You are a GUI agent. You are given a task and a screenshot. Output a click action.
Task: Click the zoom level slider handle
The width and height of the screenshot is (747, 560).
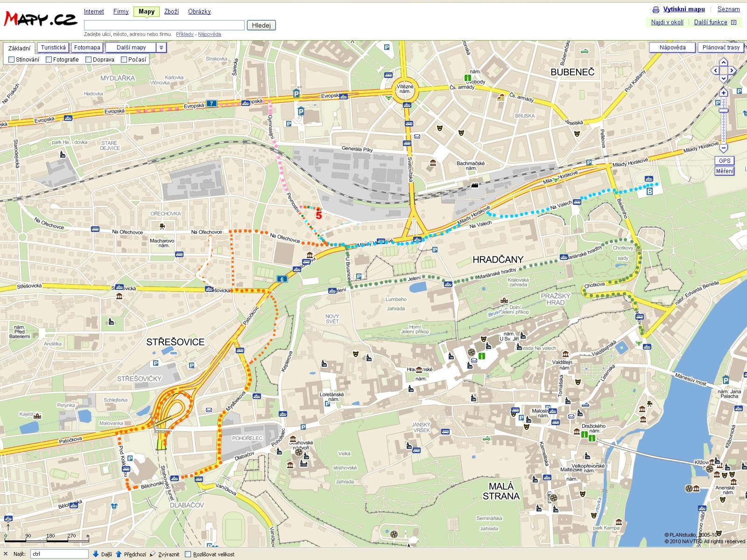(723, 111)
